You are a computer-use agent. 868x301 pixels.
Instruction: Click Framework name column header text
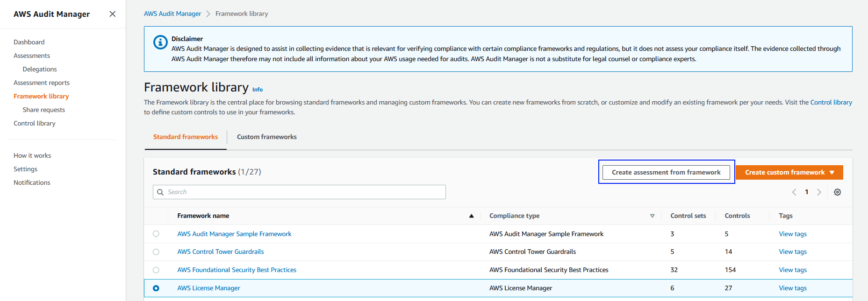tap(203, 216)
